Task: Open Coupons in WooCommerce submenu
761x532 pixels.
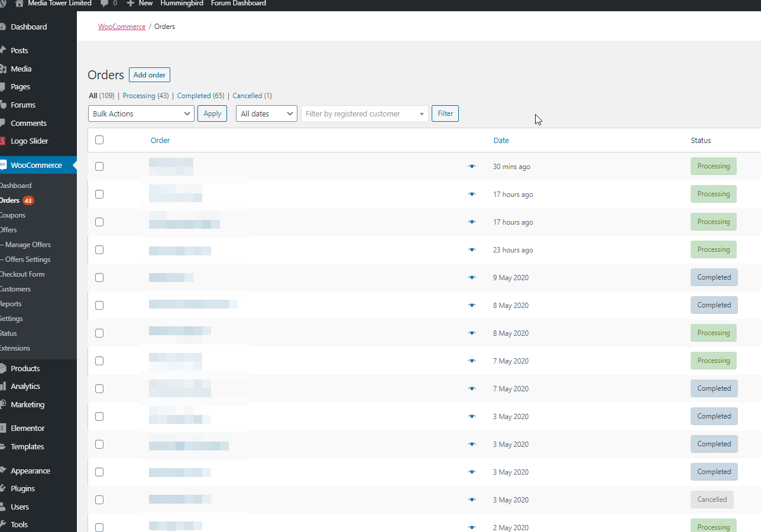Action: (x=12, y=215)
